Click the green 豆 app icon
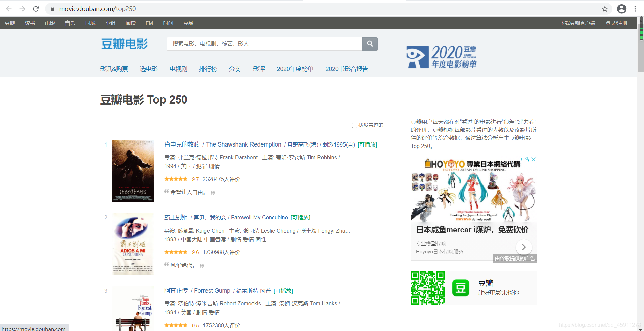Screen dimensions: 644x331 pyautogui.click(x=461, y=288)
